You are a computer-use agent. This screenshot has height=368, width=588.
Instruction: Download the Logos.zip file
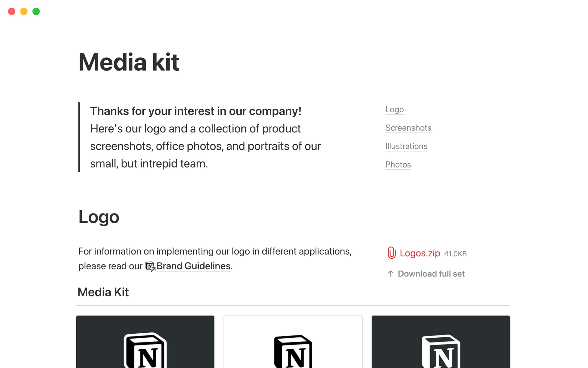(x=420, y=253)
